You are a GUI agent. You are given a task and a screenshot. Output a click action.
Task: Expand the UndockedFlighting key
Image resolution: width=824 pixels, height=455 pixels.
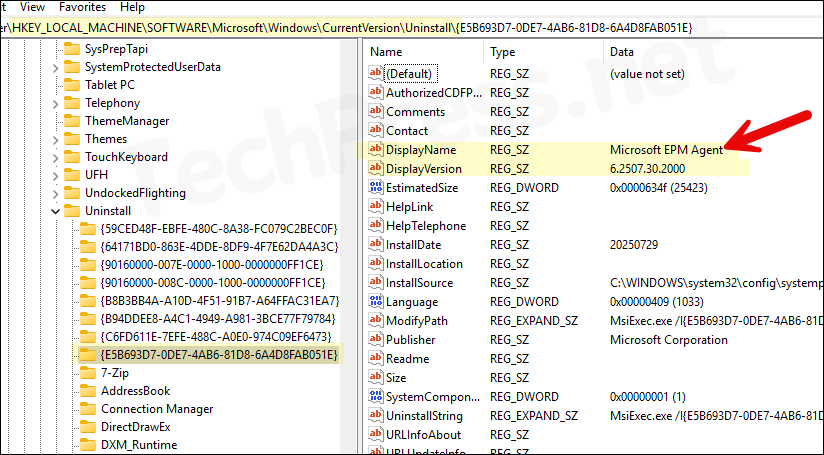click(56, 194)
